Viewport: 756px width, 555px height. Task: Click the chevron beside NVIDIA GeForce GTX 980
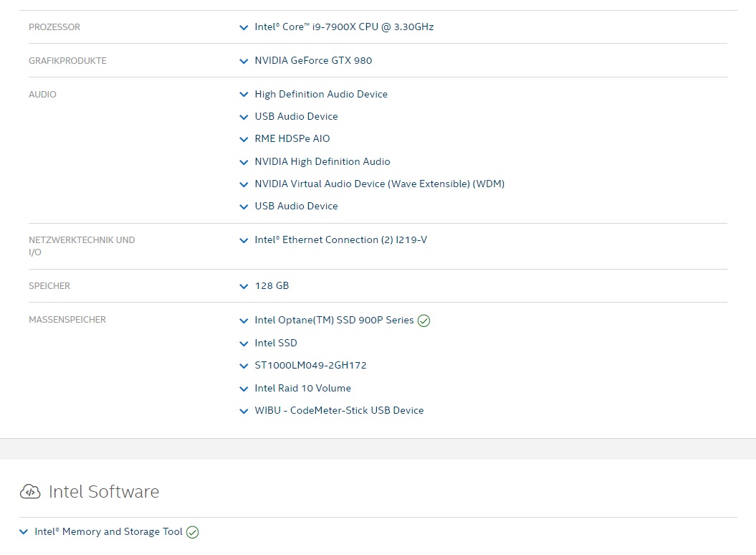click(244, 61)
